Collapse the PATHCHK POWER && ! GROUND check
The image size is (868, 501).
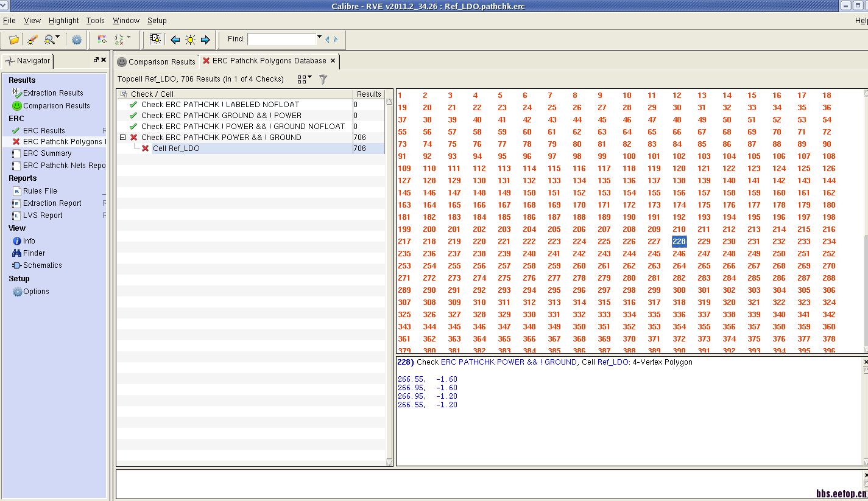coord(122,138)
